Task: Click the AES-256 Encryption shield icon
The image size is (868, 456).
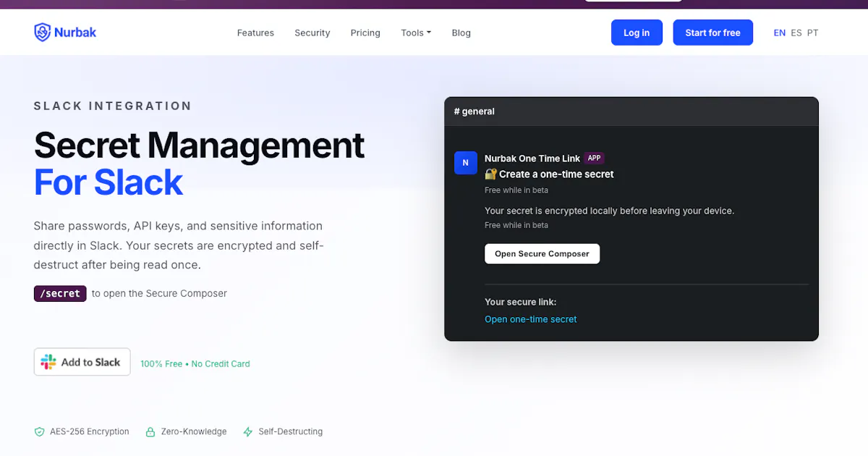Action: (x=40, y=432)
